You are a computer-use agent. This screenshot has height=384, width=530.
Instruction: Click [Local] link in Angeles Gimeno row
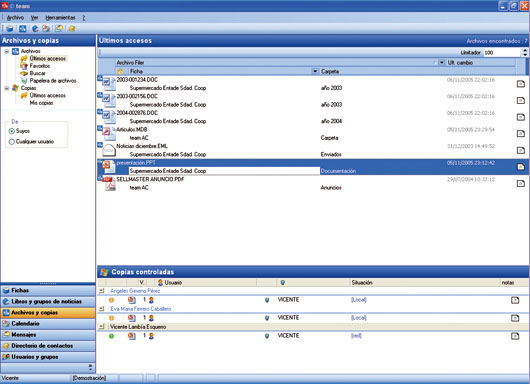(x=359, y=300)
